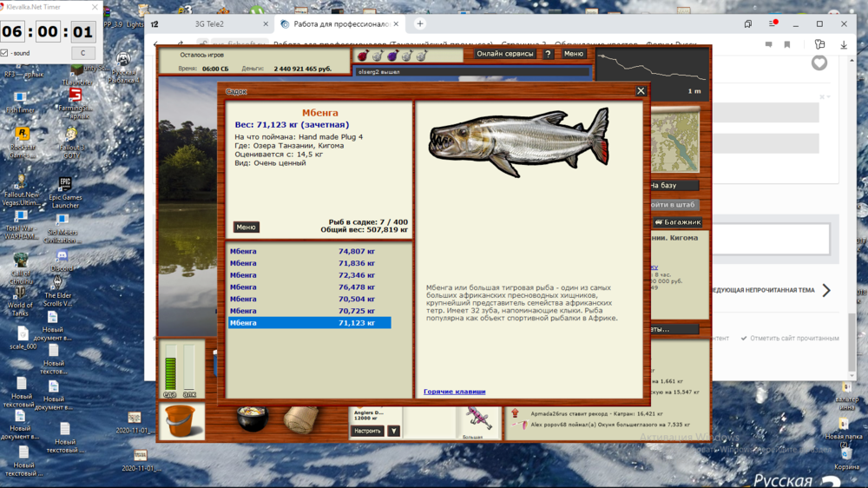Launch Epic Games Launcher desktop icon

[x=65, y=191]
